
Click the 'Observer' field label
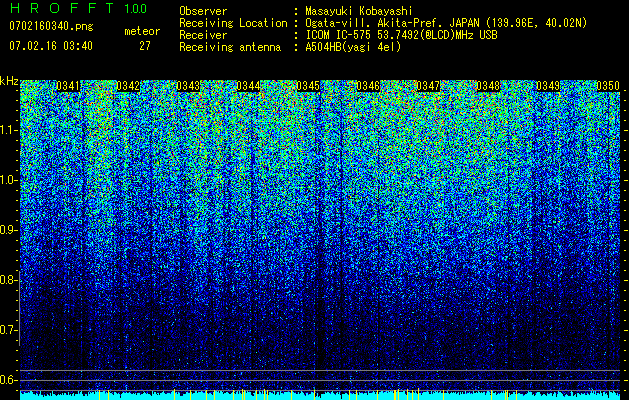coord(203,11)
